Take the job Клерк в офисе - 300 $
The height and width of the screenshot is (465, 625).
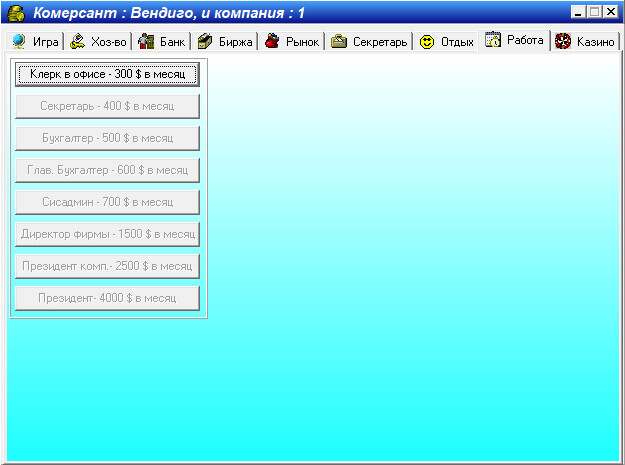(x=107, y=75)
